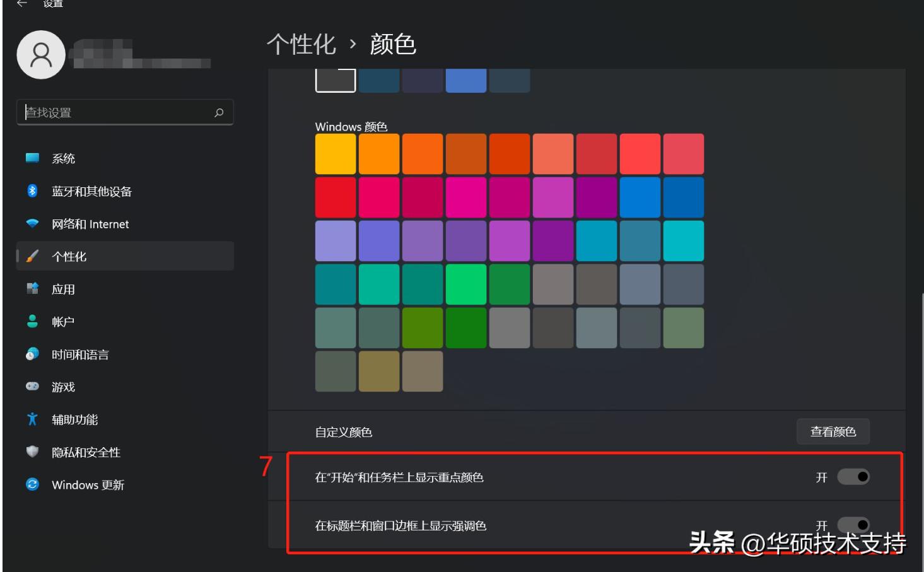Toggle 在标题栏和窗口边框上显示强调色 off
Viewport: 924px width, 572px height.
tap(855, 523)
